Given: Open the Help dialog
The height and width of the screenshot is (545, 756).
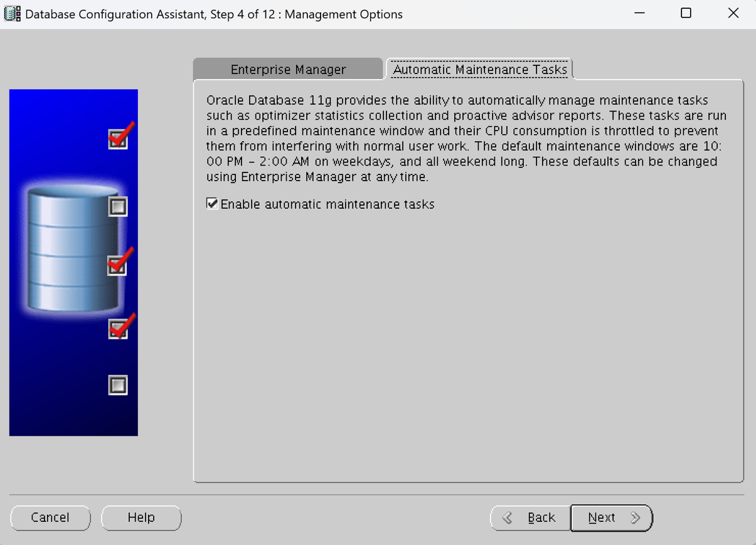Looking at the screenshot, I should pyautogui.click(x=141, y=517).
